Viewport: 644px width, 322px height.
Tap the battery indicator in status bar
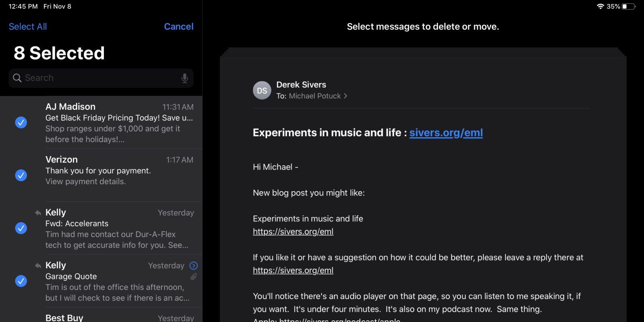tap(628, 6)
